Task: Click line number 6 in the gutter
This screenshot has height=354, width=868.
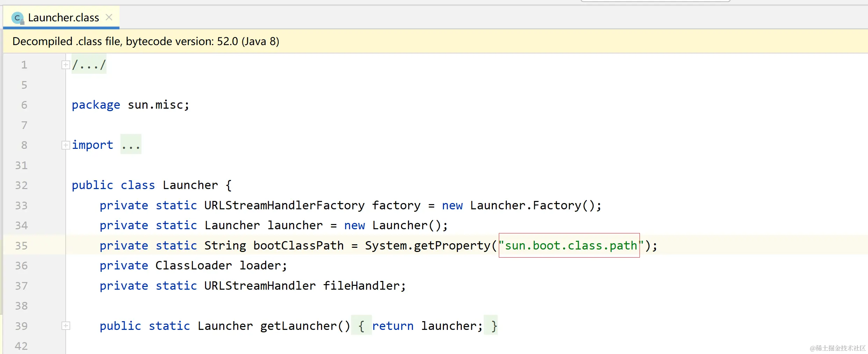Action: pyautogui.click(x=24, y=105)
